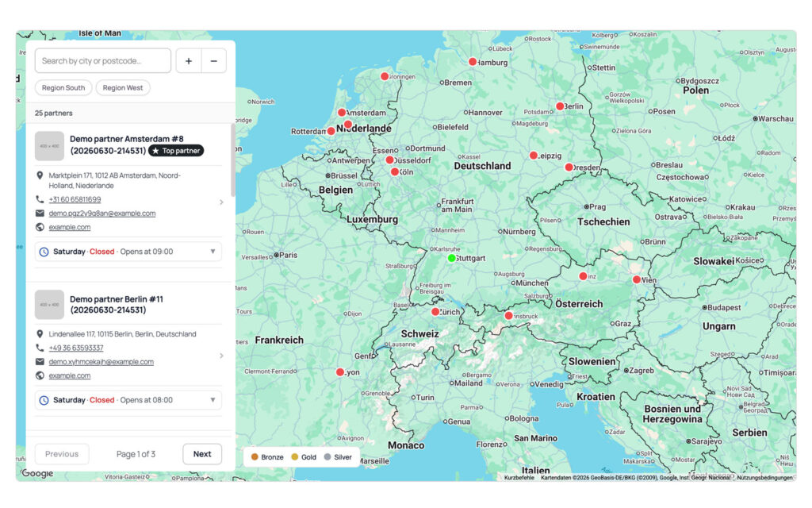Open Kurzbefehle keyboard shortcuts link
Image resolution: width=812 pixels, height=508 pixels.
519,477
